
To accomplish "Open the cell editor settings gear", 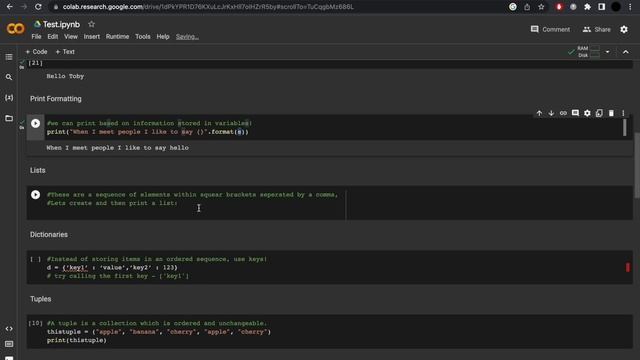I will (587, 113).
